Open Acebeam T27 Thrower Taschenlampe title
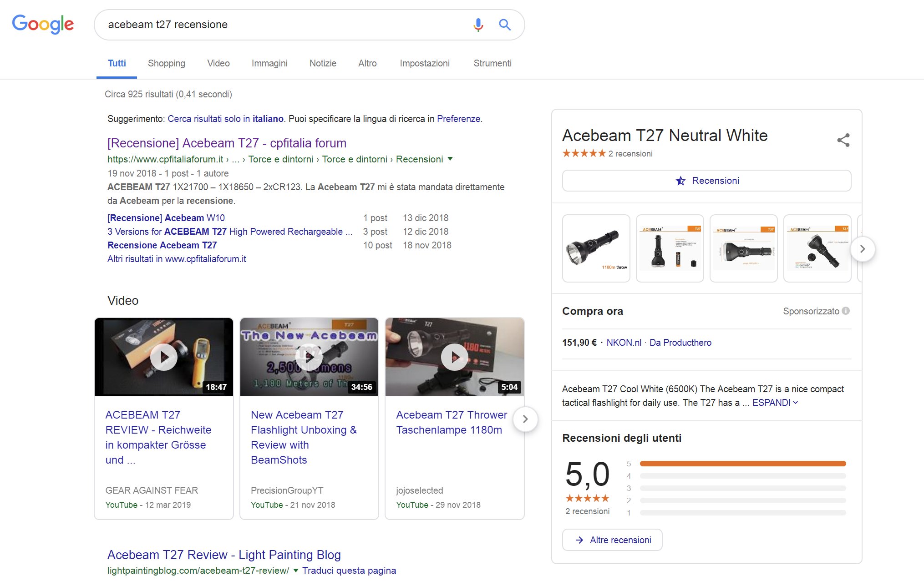The image size is (924, 581). point(452,422)
